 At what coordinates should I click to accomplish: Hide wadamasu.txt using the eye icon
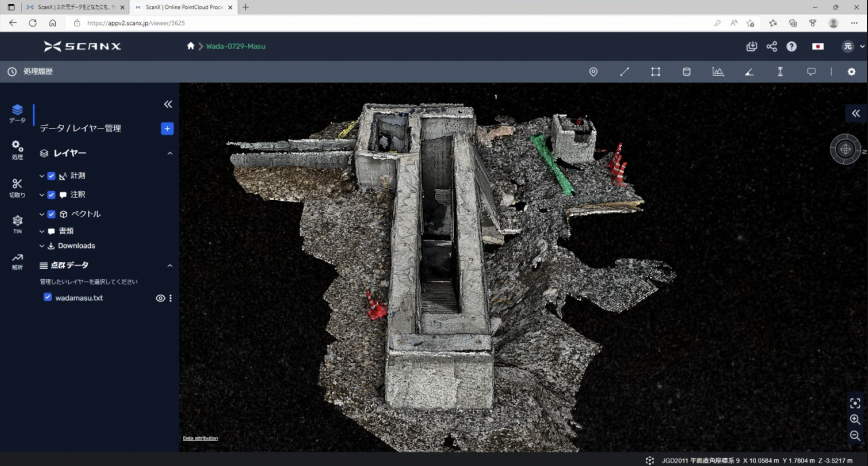(x=160, y=298)
